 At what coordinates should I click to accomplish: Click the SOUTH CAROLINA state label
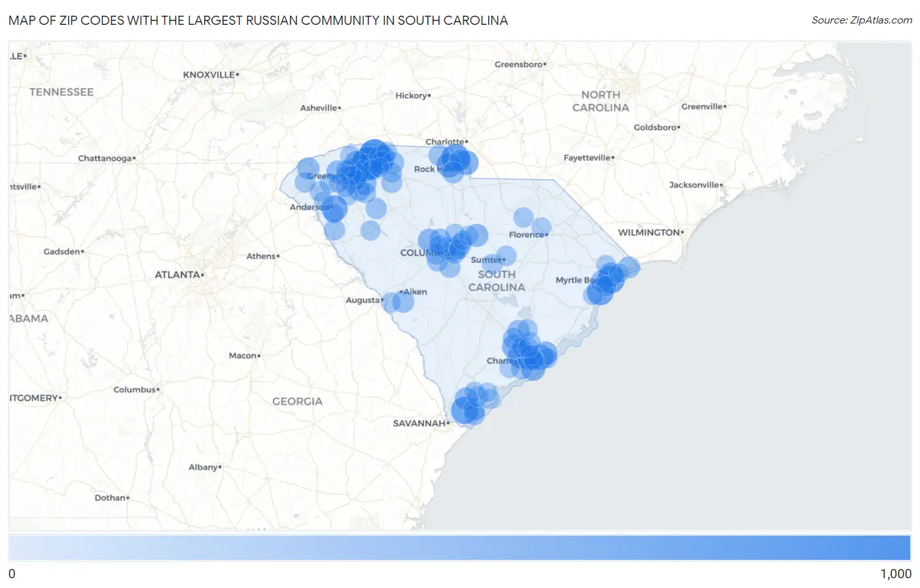click(497, 281)
